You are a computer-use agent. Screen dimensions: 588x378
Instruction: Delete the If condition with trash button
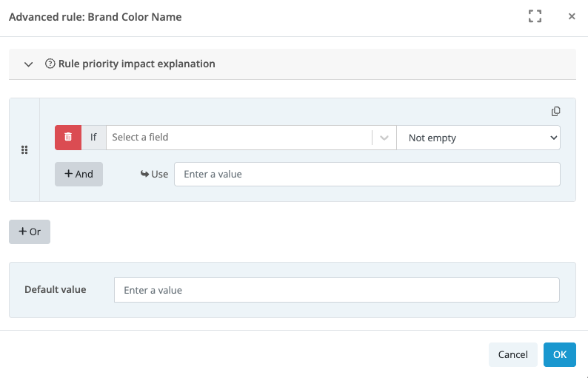(68, 137)
